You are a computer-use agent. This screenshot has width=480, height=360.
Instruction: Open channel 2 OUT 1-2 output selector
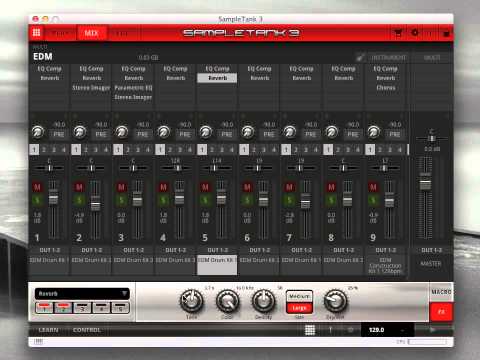[92, 250]
